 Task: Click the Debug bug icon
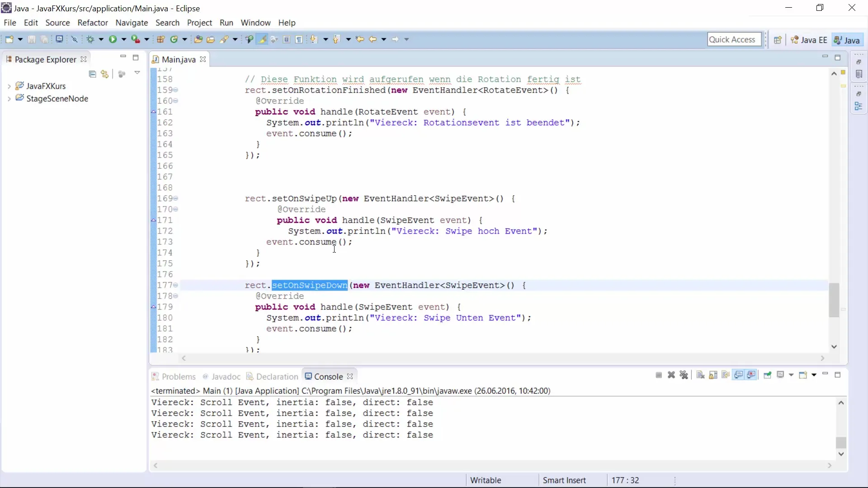pyautogui.click(x=90, y=39)
